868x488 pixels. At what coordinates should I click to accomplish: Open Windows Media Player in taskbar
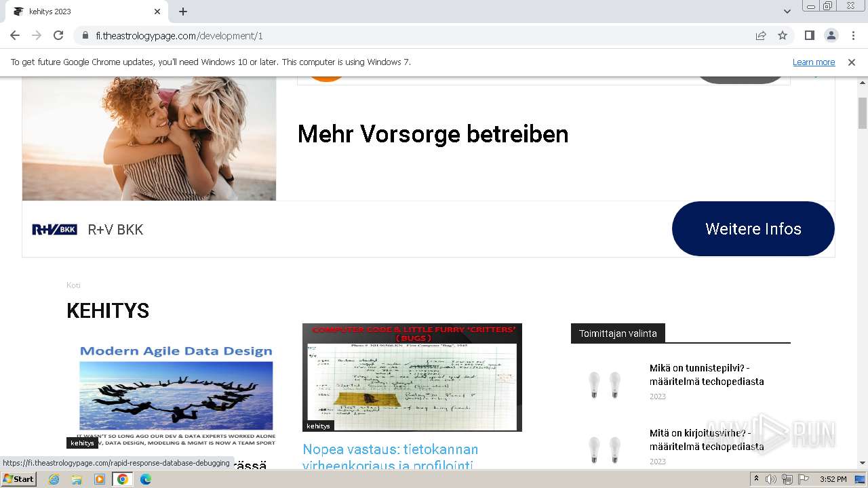pos(100,479)
